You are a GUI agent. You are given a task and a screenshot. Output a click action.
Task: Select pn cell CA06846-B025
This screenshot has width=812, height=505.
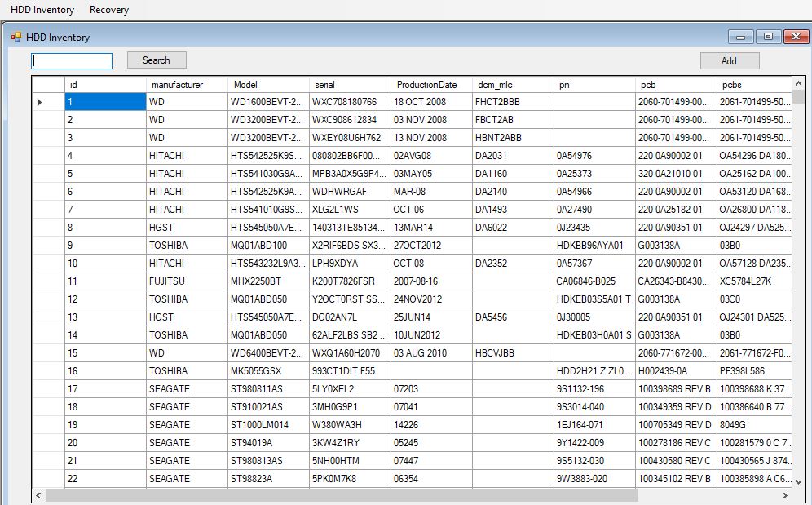594,281
